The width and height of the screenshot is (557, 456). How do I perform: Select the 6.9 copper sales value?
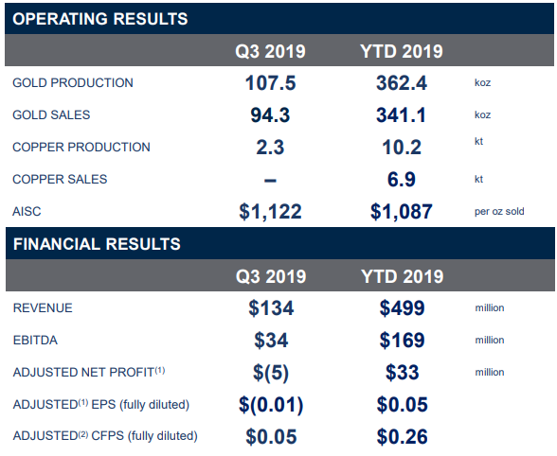[401, 179]
